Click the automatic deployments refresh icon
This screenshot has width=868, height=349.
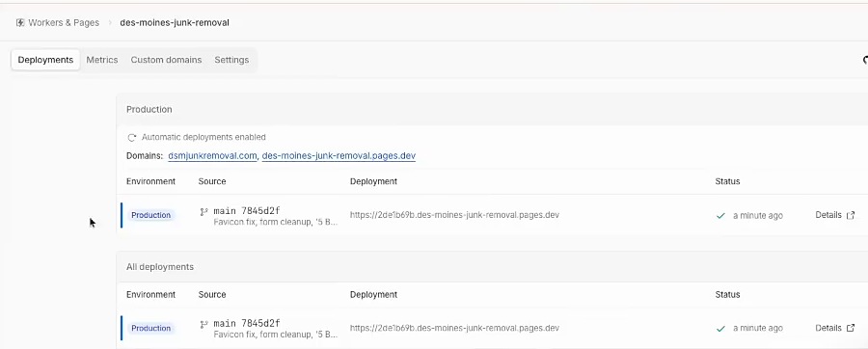(132, 137)
